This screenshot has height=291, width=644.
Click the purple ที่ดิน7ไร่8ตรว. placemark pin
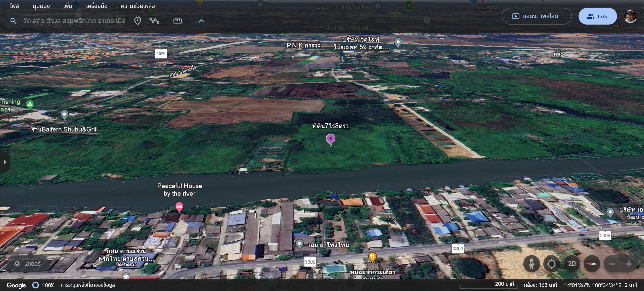click(x=330, y=139)
